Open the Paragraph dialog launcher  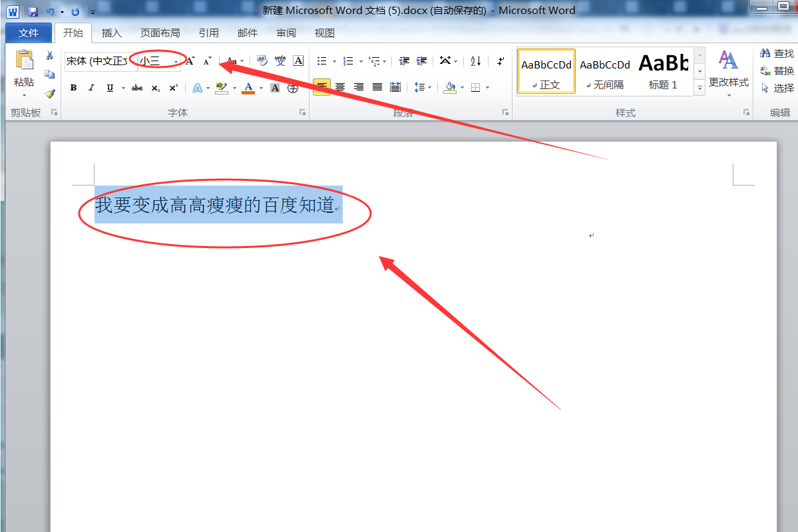(x=505, y=112)
